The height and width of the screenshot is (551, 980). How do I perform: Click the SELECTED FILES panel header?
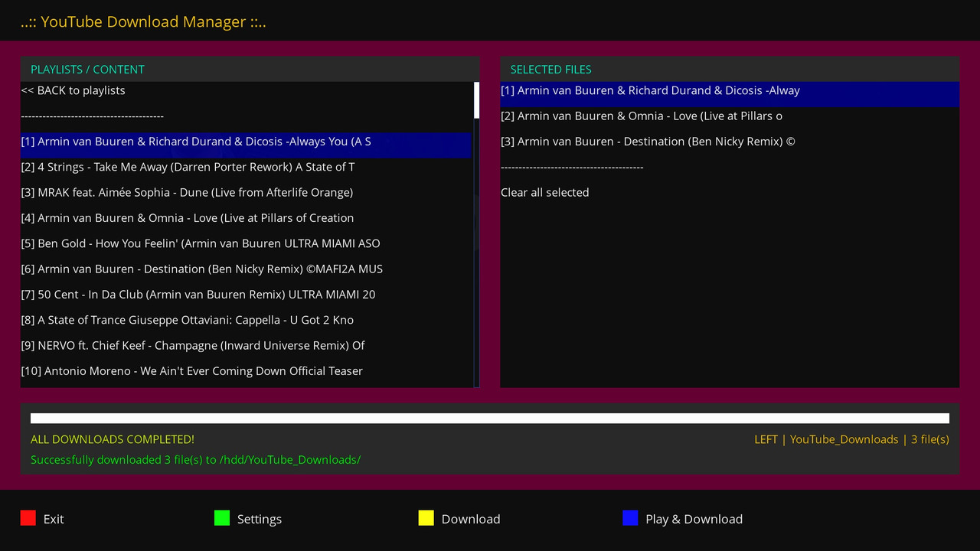730,69
